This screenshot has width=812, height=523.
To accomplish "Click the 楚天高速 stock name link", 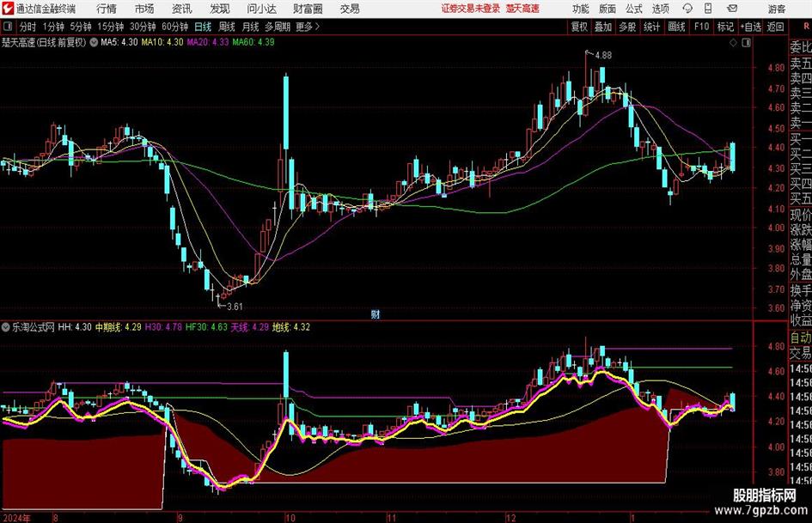I will click(522, 9).
